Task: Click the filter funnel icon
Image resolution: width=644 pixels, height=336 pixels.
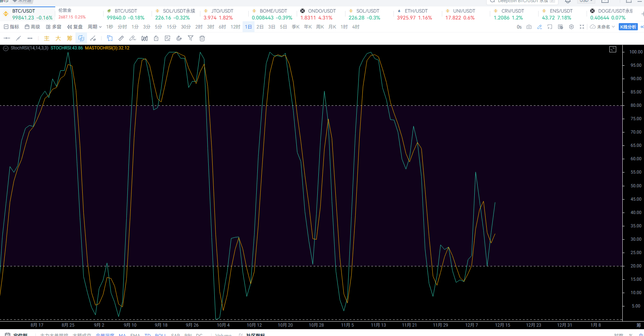Action: coord(191,38)
